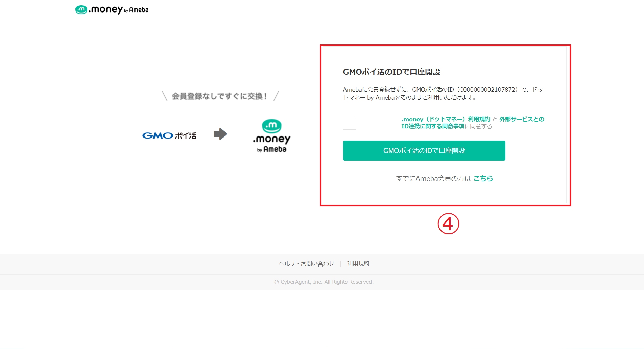644x349 pixels.
Task: Click the green .money circular mark
Action: click(272, 126)
